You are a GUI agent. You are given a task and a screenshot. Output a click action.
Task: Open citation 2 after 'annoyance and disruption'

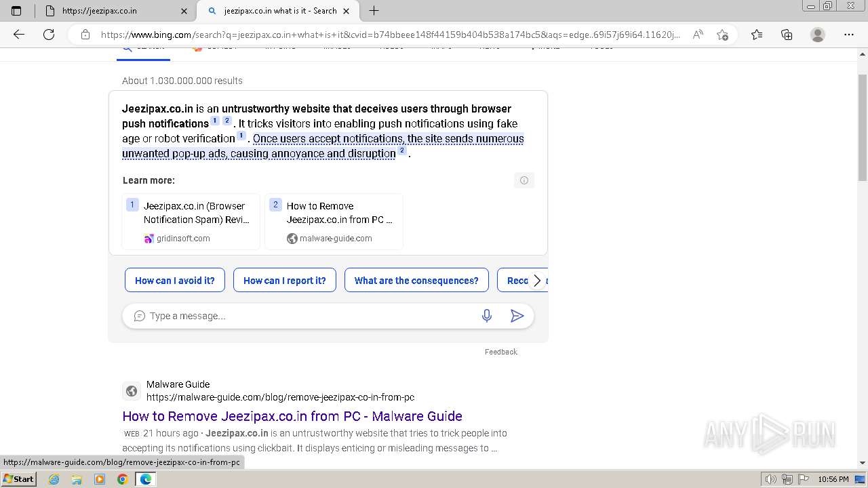click(402, 150)
